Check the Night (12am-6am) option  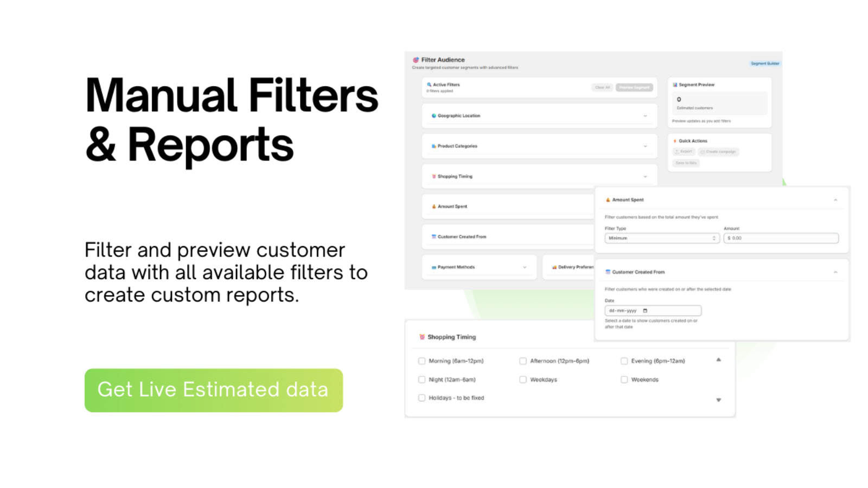(x=422, y=380)
